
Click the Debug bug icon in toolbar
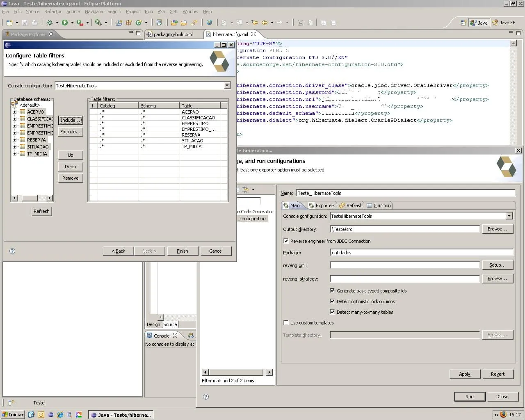pyautogui.click(x=50, y=23)
